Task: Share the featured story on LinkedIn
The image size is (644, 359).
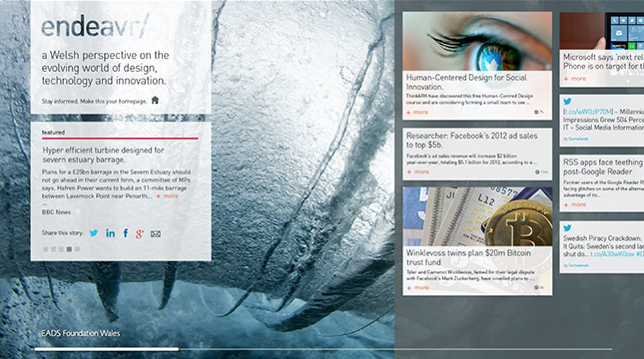Action: (110, 233)
